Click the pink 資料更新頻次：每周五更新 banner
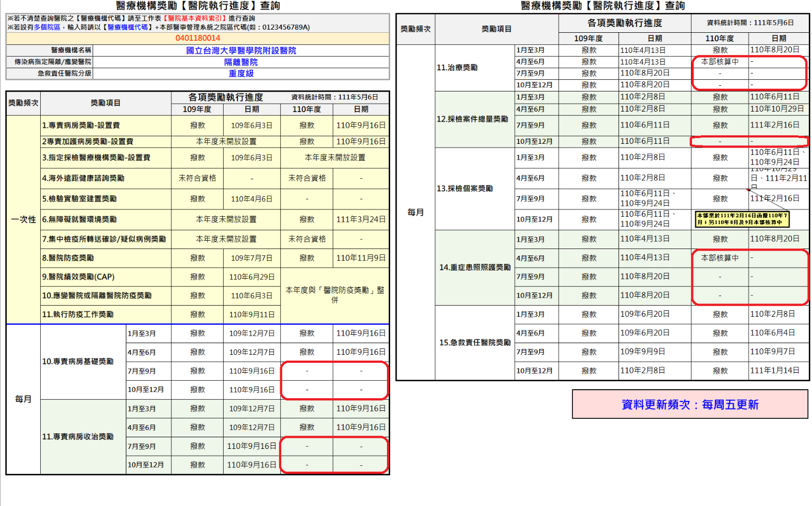 [690, 404]
